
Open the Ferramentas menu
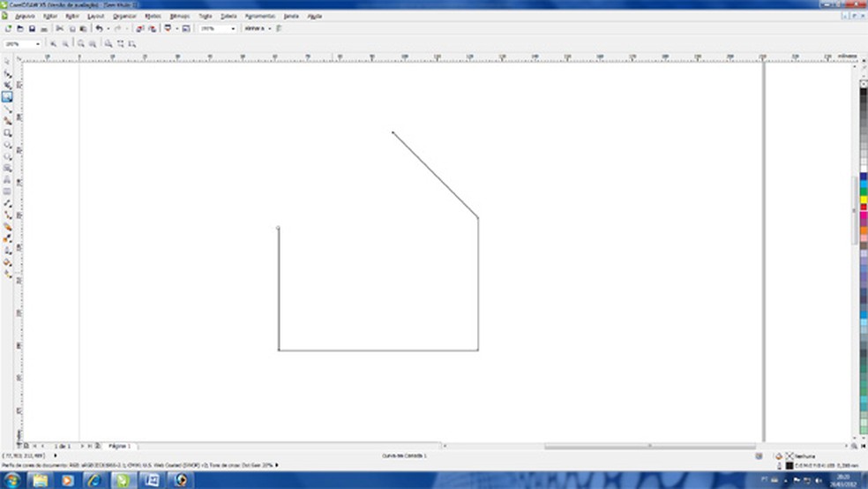click(x=259, y=16)
